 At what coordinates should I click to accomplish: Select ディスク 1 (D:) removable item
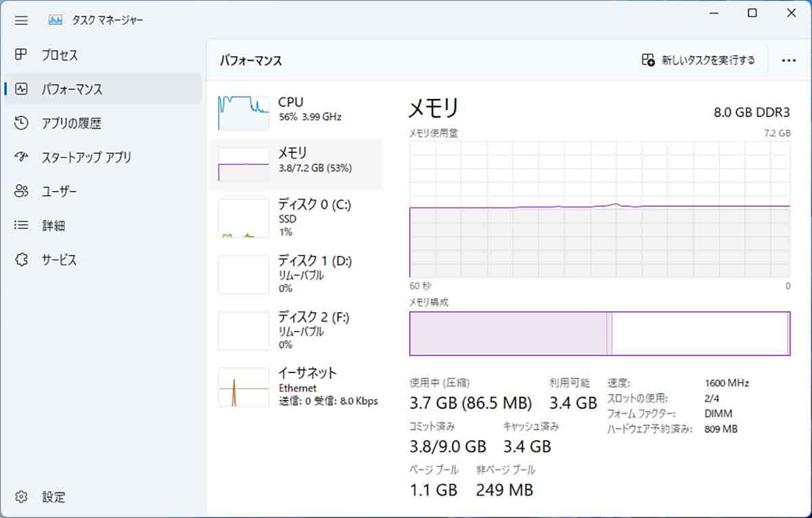296,274
